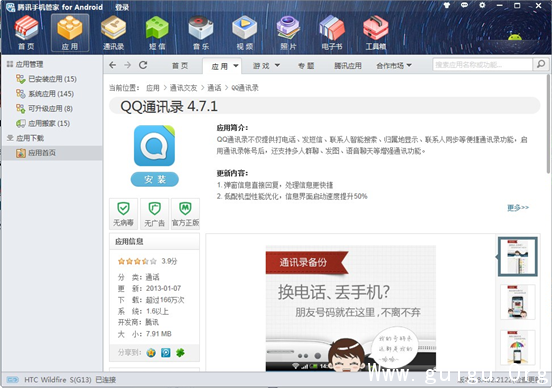Expand the 应用 tab dropdown arrow

[236, 66]
